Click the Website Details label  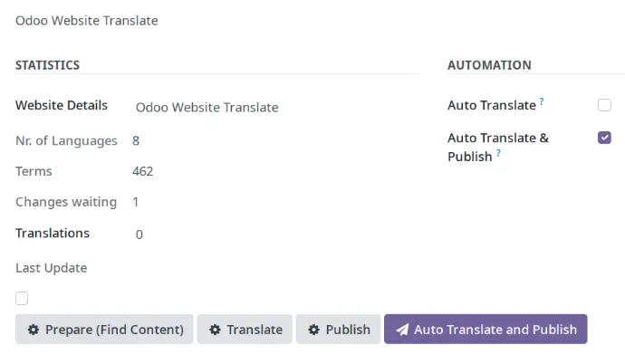(62, 105)
